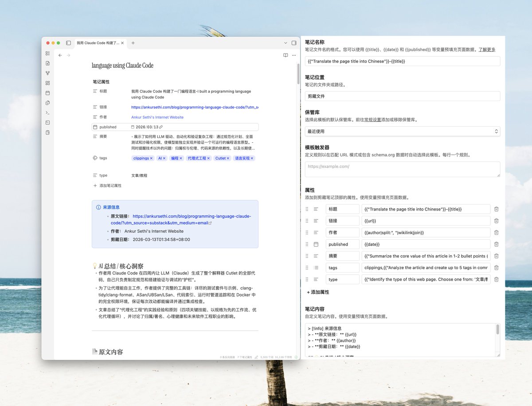Image resolution: width=532 pixels, height=406 pixels.
Task: Navigate forward with the right arrow
Action: tap(68, 55)
